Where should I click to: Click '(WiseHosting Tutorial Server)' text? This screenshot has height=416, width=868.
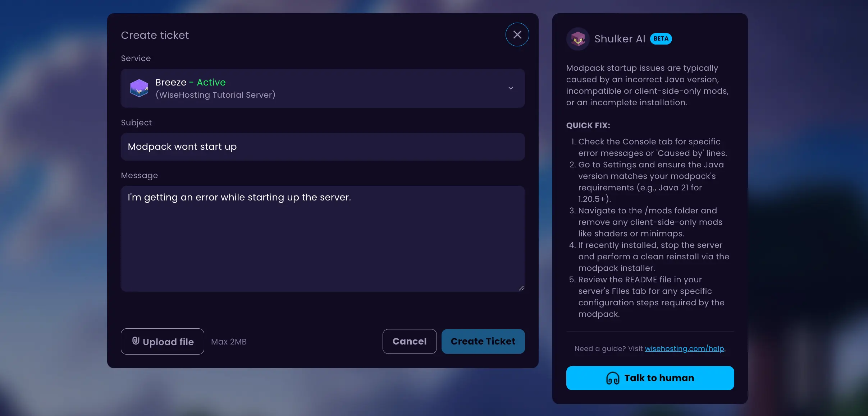[215, 95]
